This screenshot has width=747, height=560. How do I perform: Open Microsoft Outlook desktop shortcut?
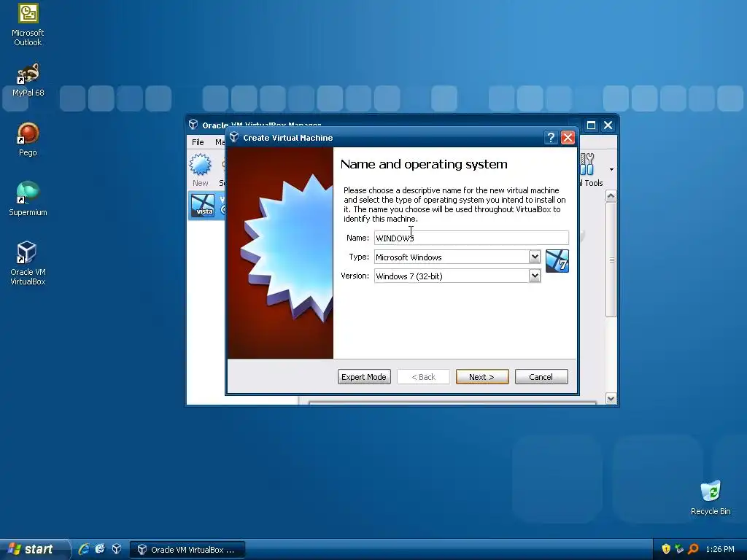28,24
